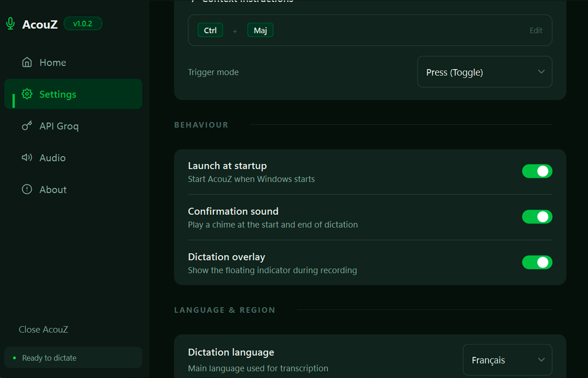Select the Maj key chip
This screenshot has width=588, height=378.
[x=260, y=31]
